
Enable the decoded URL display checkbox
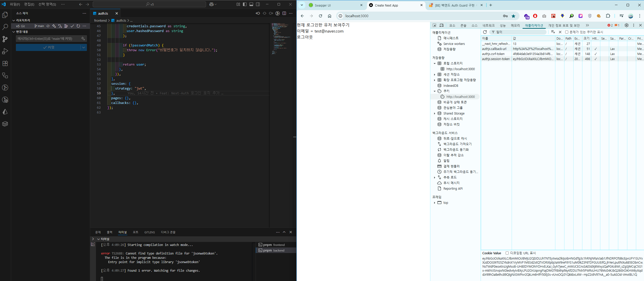(507, 253)
